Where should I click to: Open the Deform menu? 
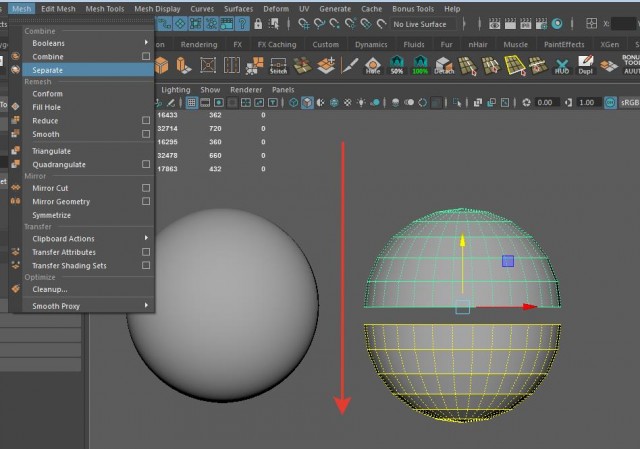pyautogui.click(x=276, y=9)
